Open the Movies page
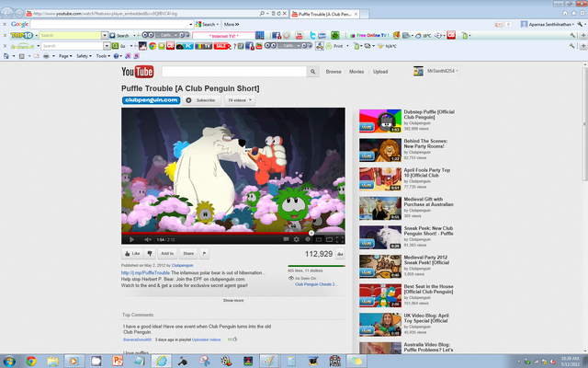This screenshot has width=588, height=368. point(356,72)
